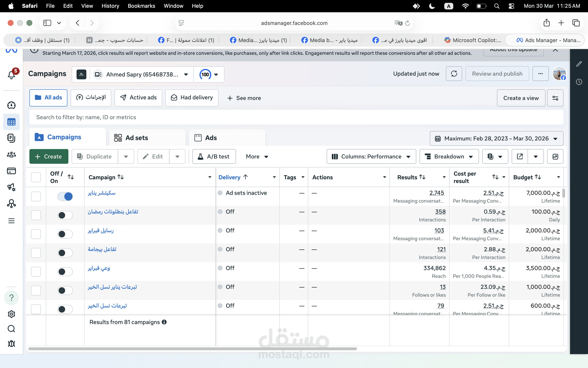Screen dimensions: 588x368
Task: Click Safari share icon
Action: [547, 23]
